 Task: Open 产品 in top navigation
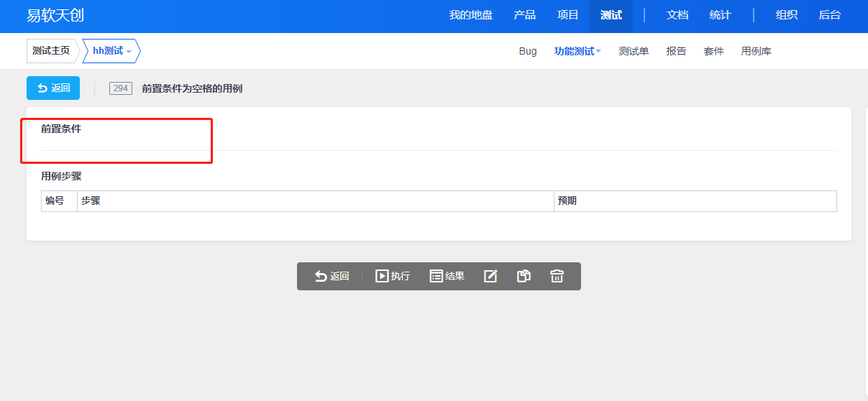point(525,15)
